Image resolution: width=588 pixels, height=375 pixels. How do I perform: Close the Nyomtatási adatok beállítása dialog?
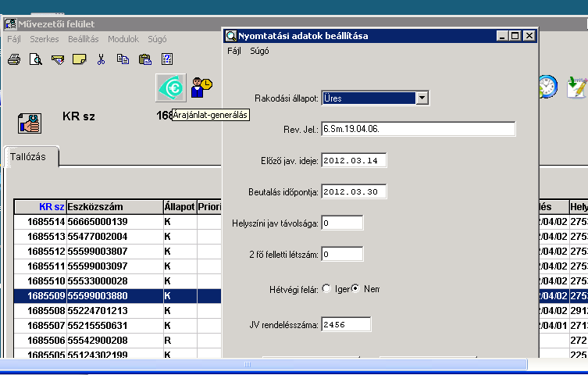click(x=529, y=36)
